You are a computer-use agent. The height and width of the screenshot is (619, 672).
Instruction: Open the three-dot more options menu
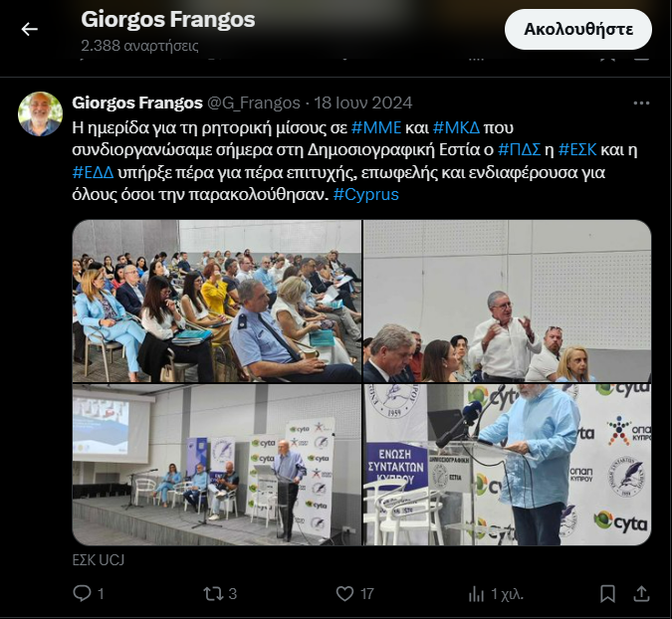point(641,103)
